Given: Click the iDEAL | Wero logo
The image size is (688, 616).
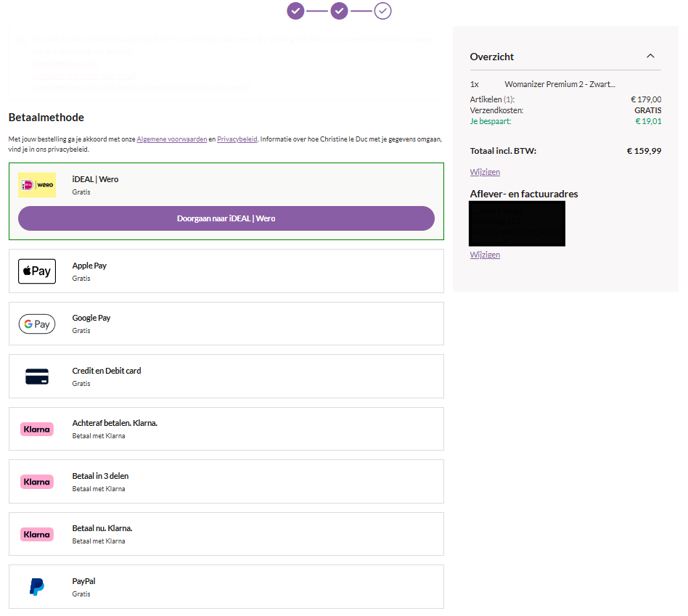Looking at the screenshot, I should tap(37, 185).
